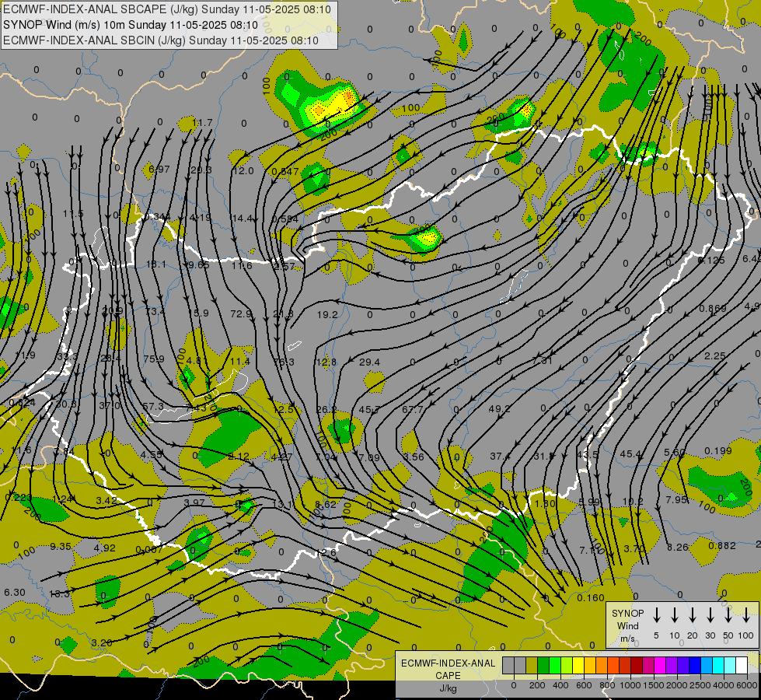The image size is (761, 700).
Task: Click the 2500 tick label on the color scale
Action: (x=700, y=685)
